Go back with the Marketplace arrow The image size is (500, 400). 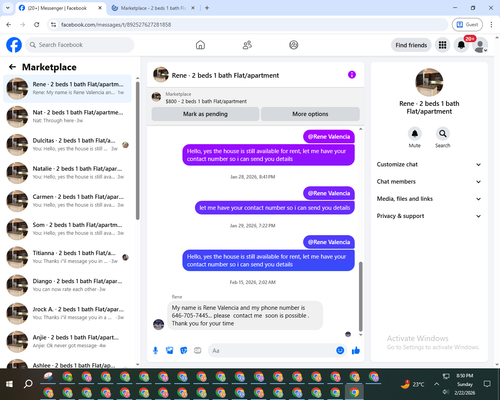point(12,67)
